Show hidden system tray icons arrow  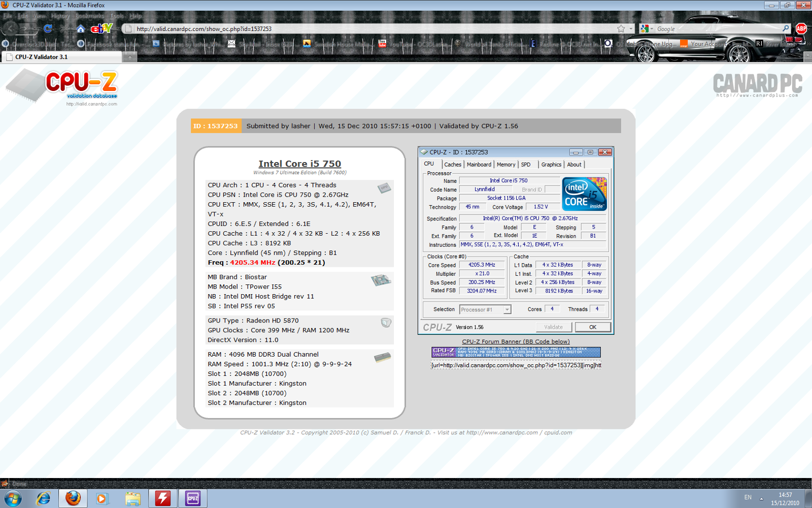coord(761,498)
